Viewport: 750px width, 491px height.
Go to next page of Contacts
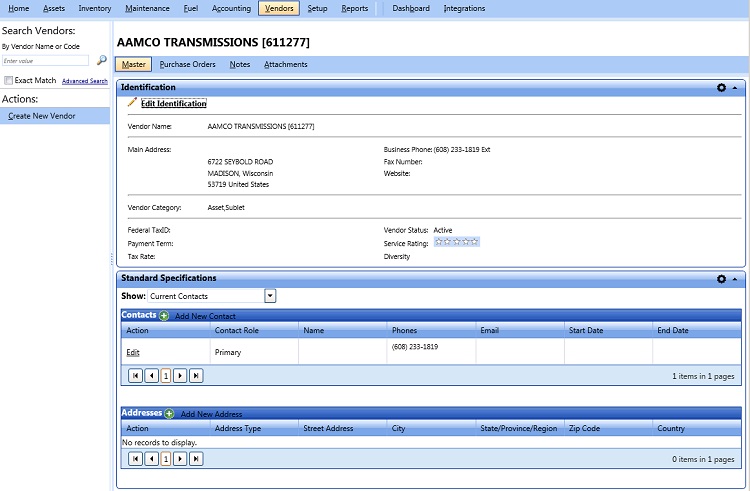pyautogui.click(x=180, y=376)
